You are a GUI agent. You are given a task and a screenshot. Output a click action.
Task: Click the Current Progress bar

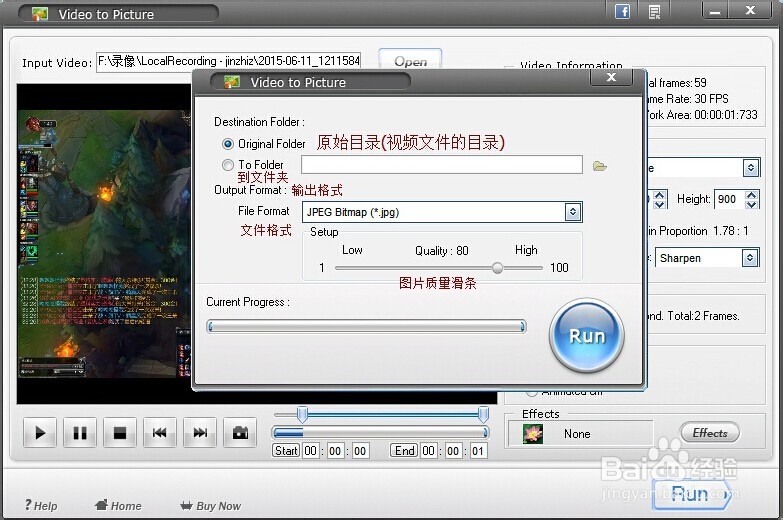coord(366,327)
